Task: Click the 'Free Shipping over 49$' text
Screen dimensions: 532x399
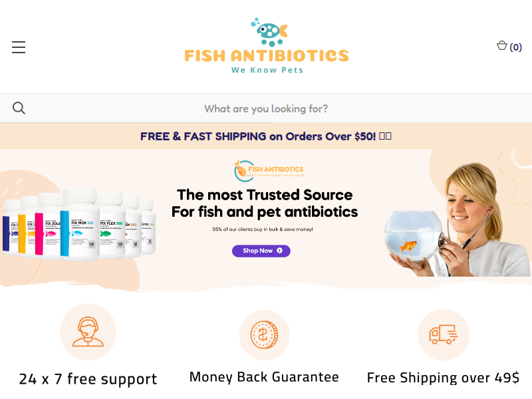Action: pyautogui.click(x=443, y=378)
